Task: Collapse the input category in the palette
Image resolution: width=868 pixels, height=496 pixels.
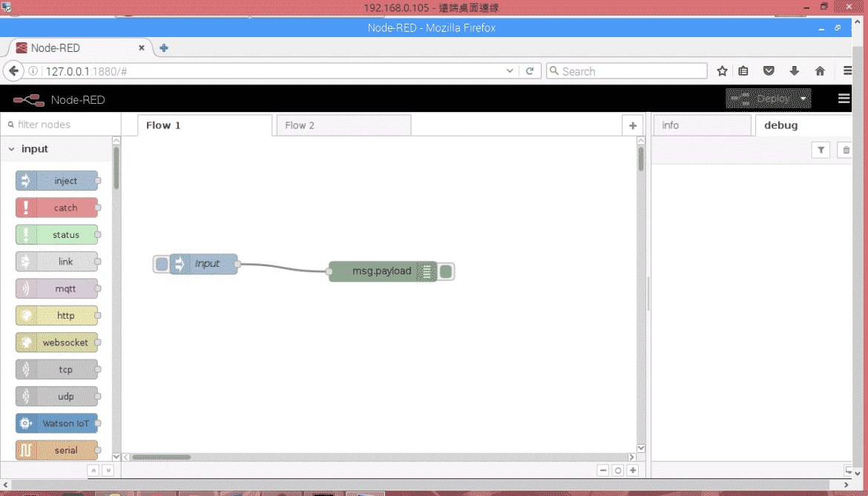Action: pyautogui.click(x=13, y=149)
